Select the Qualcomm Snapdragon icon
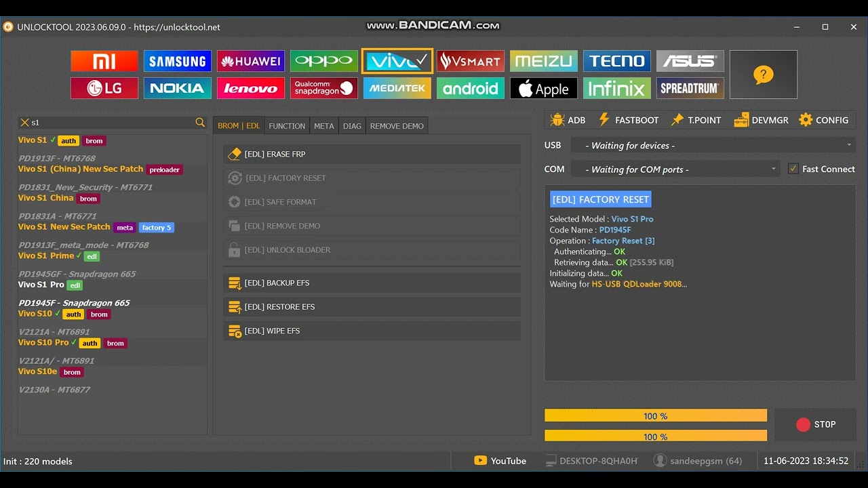Viewport: 868px width, 488px height. tap(324, 88)
